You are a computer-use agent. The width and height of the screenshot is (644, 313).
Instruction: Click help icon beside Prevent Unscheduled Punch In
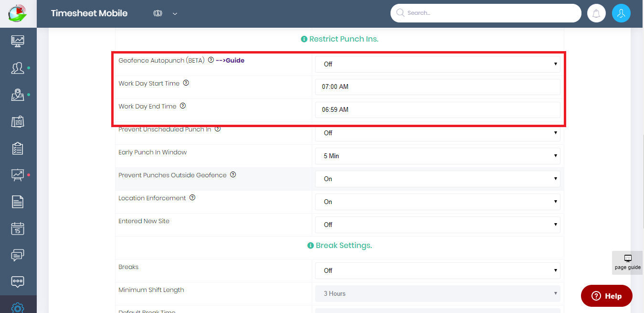[218, 129]
